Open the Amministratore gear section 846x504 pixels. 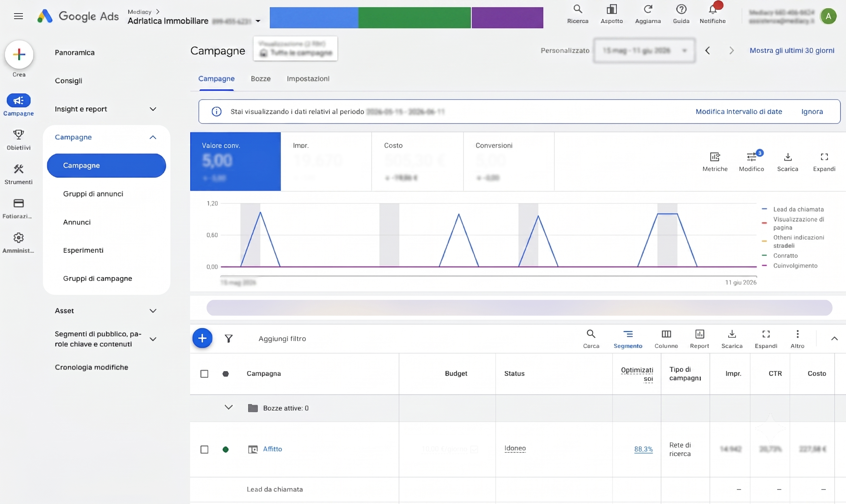[18, 238]
